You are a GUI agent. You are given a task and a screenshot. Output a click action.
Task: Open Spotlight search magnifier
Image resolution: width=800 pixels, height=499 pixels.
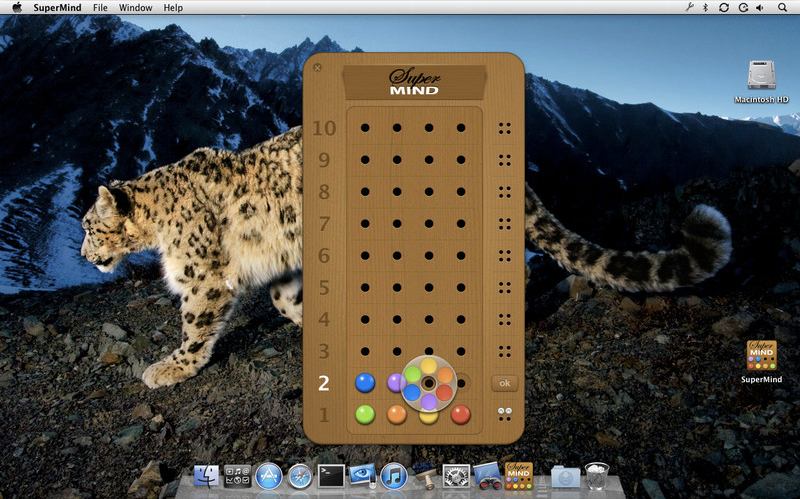(x=783, y=7)
